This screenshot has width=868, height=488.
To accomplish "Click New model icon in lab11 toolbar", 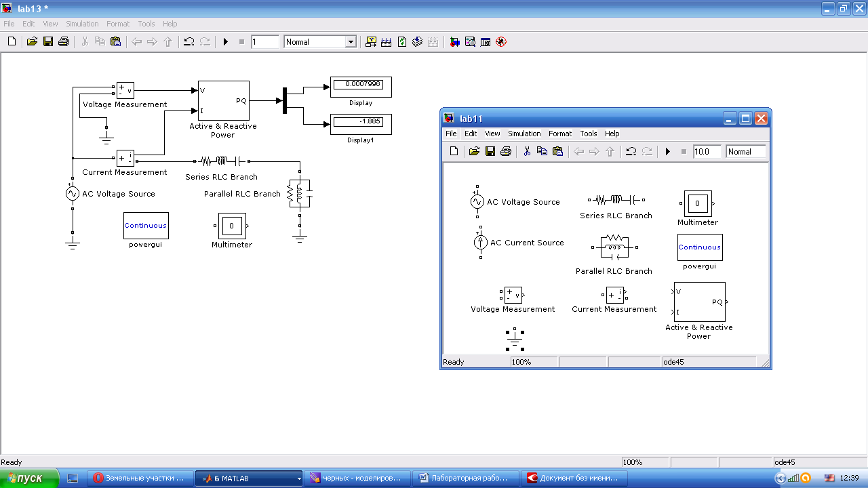I will [454, 151].
